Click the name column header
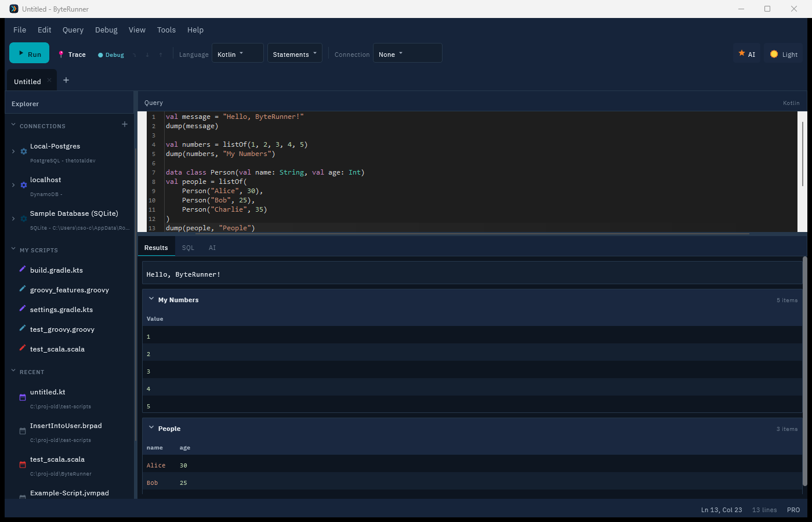 [x=155, y=448]
